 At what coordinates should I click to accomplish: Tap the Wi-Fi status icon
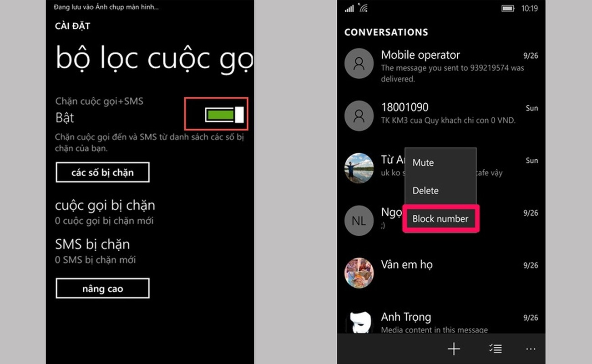click(363, 8)
